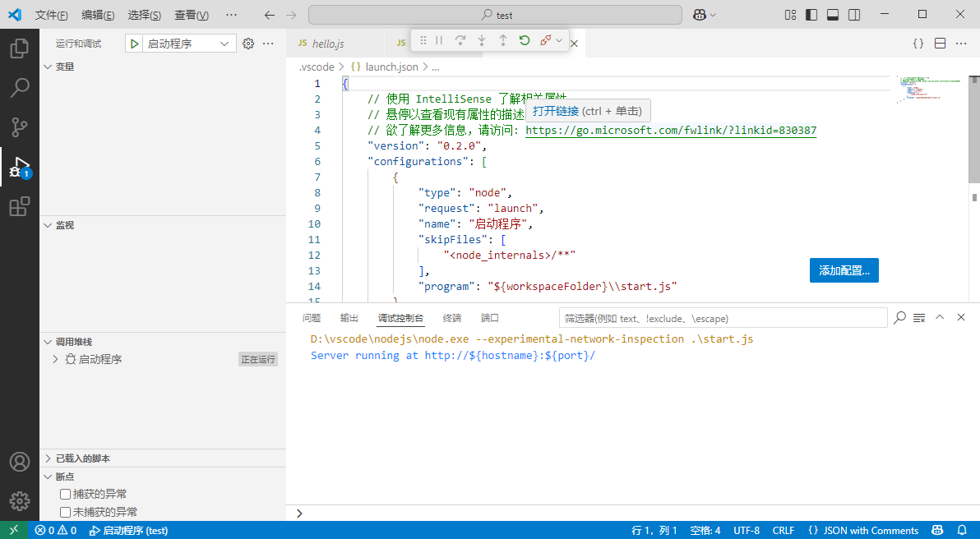Switch to the 端口 panel tab
This screenshot has height=539, width=980.
pos(489,319)
